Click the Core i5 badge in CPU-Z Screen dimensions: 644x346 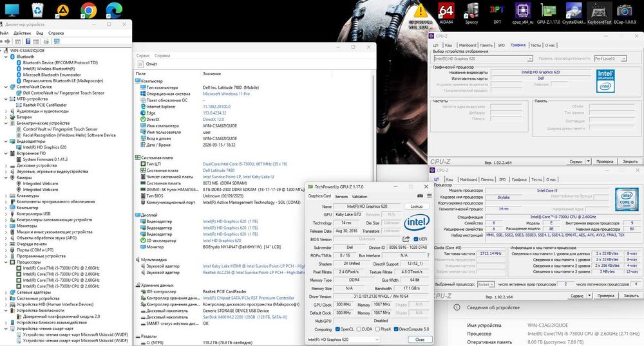point(627,199)
